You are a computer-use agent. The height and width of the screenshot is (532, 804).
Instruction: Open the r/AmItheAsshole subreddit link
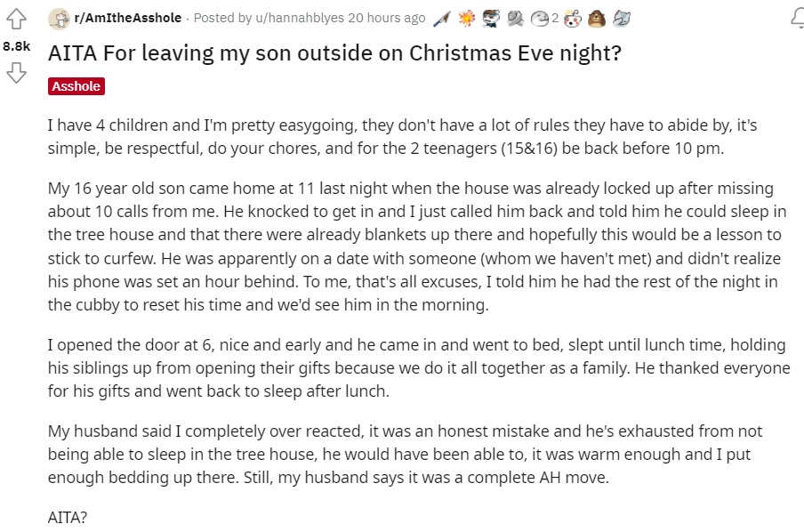coord(127,18)
